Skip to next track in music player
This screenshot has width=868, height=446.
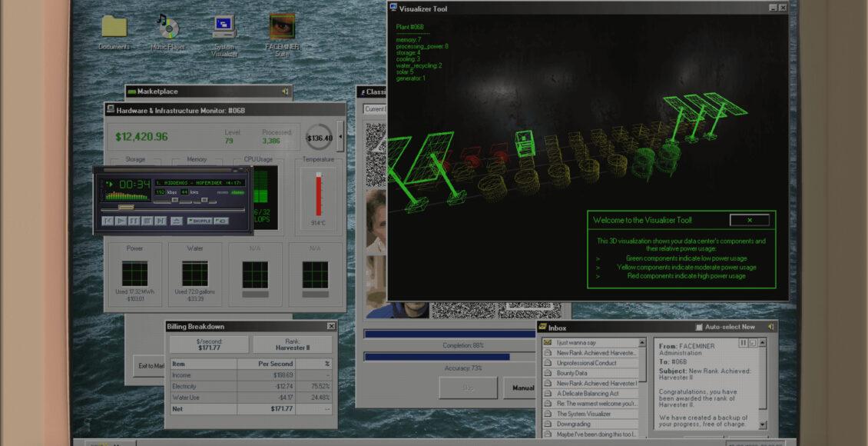point(161,221)
